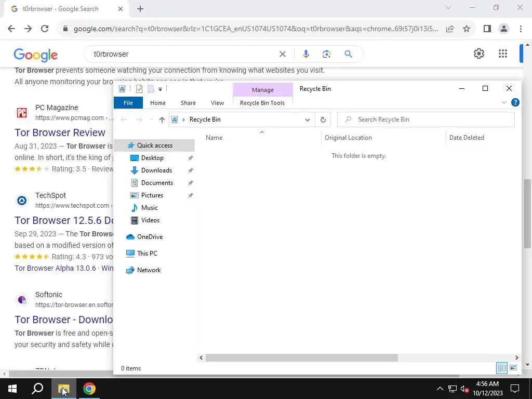Expand the Explorer address bar history dropdown
Screen dimensions: 532x399
(x=308, y=120)
